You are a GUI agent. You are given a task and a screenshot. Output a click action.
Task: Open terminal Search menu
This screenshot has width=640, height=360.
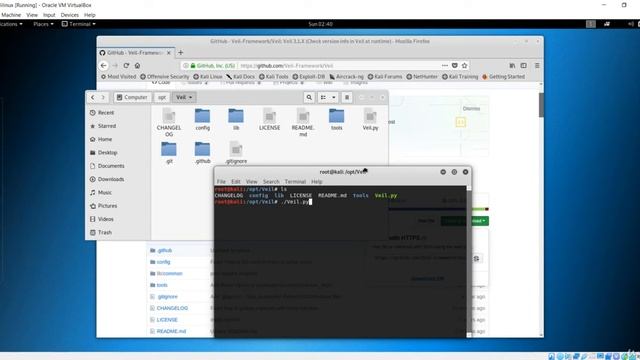point(271,182)
